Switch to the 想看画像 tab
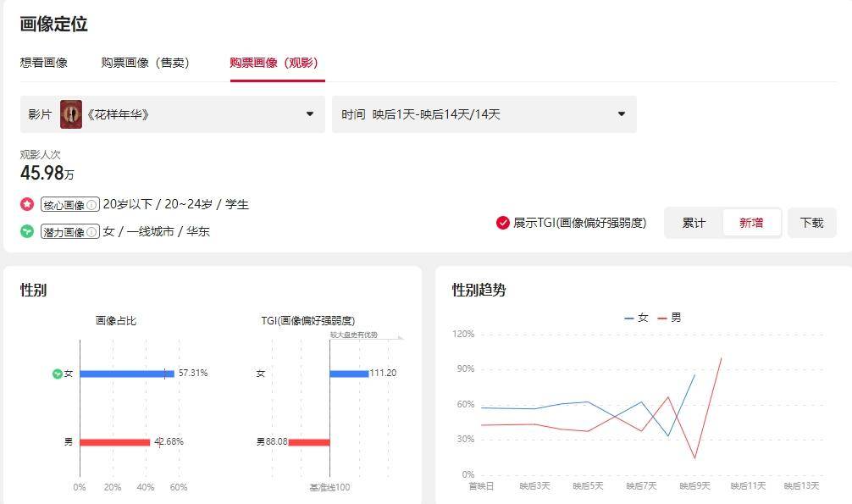Screen dimensions: 852x504 click(x=44, y=63)
